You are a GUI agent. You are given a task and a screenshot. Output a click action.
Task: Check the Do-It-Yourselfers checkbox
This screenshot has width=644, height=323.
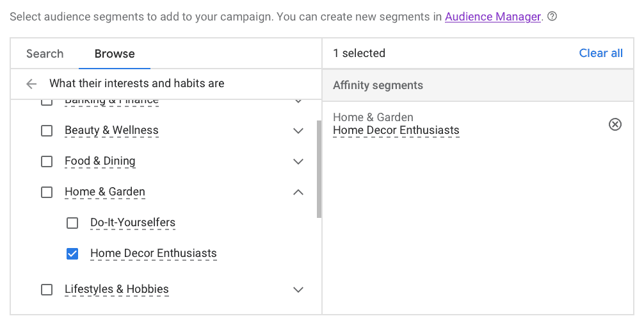click(72, 223)
